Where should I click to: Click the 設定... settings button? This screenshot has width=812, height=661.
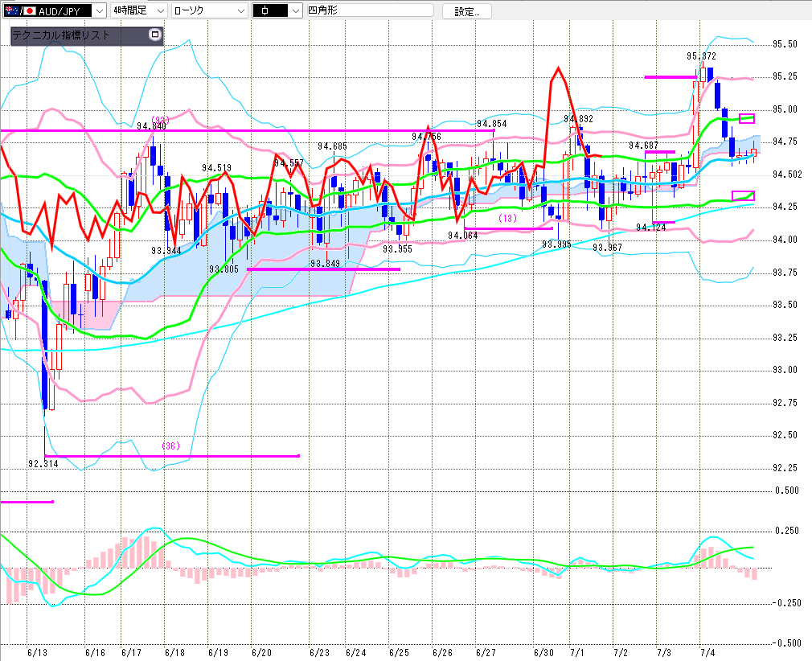pos(466,11)
